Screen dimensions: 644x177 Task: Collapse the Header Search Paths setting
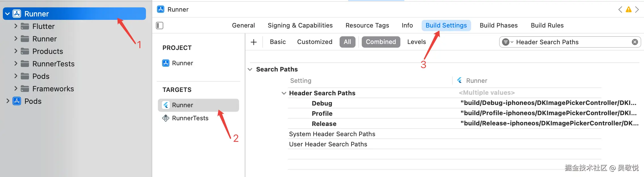click(x=284, y=93)
